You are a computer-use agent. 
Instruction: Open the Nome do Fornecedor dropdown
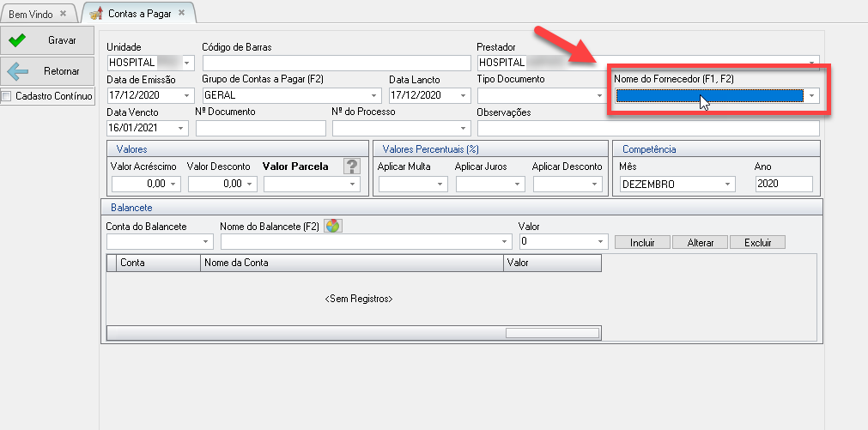coord(811,95)
